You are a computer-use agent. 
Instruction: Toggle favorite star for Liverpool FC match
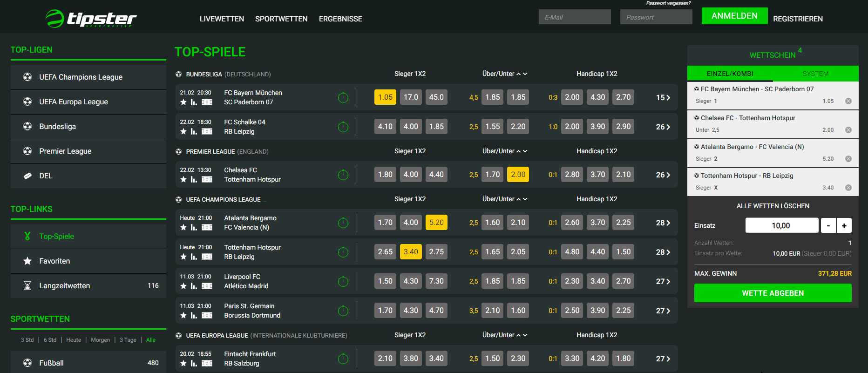pyautogui.click(x=183, y=286)
